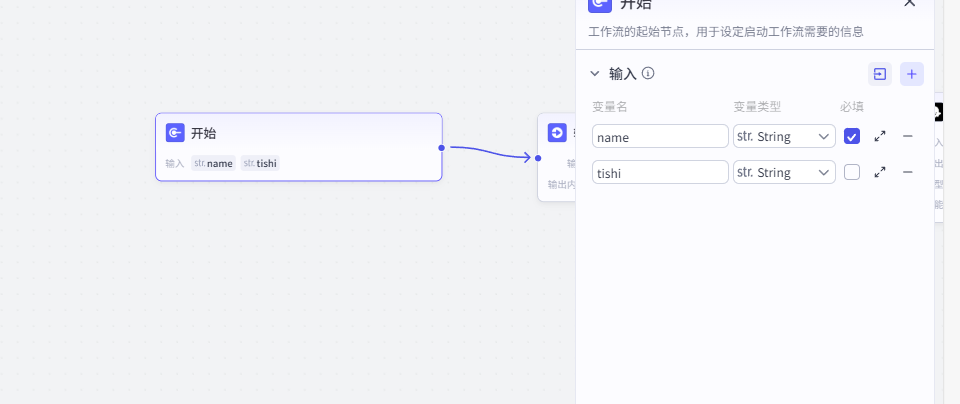Click the plus icon to add input variable

tap(911, 74)
